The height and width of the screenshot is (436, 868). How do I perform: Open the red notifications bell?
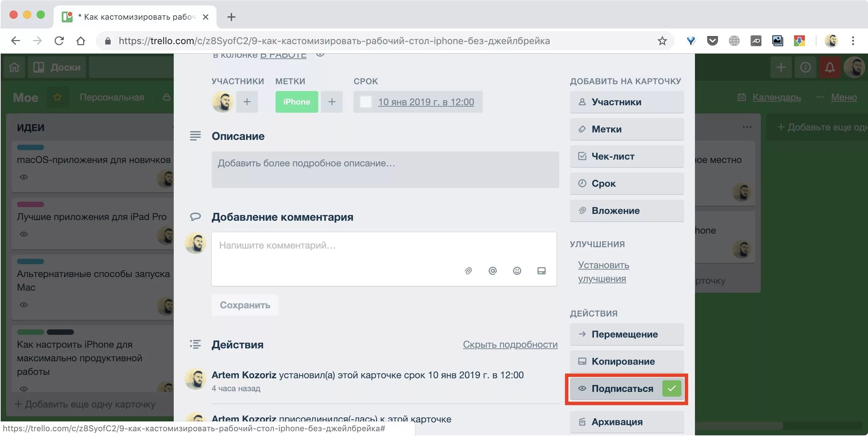click(x=830, y=67)
